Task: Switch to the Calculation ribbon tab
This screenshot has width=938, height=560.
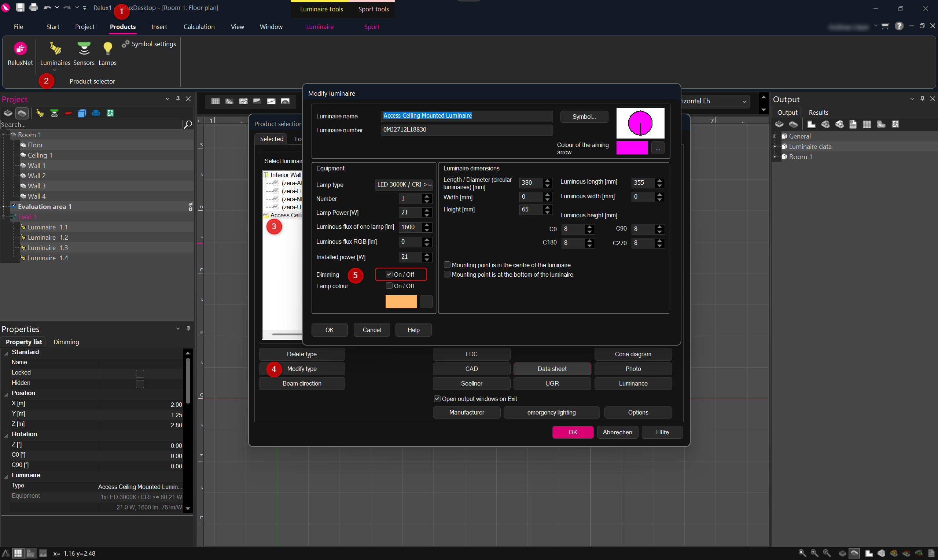Action: [x=199, y=27]
